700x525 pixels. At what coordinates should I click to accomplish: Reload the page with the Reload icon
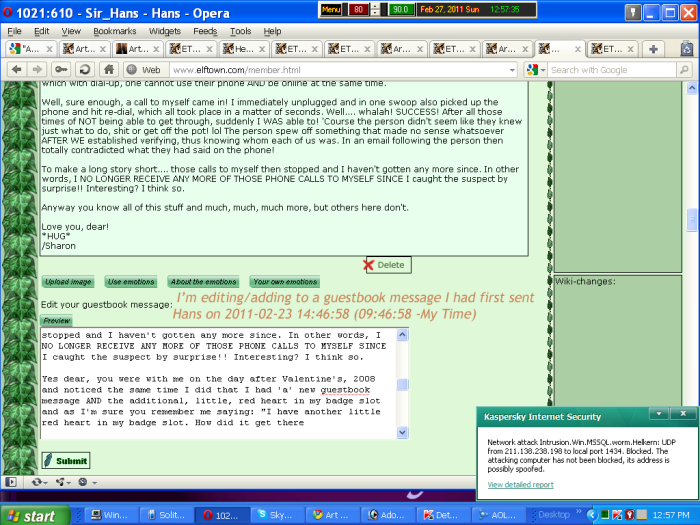tap(85, 70)
